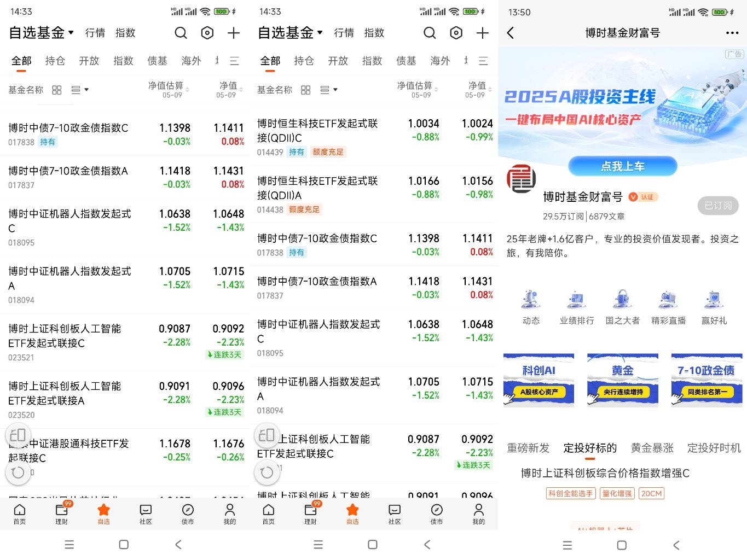Select the 黄金暴涨 tab

pyautogui.click(x=652, y=448)
